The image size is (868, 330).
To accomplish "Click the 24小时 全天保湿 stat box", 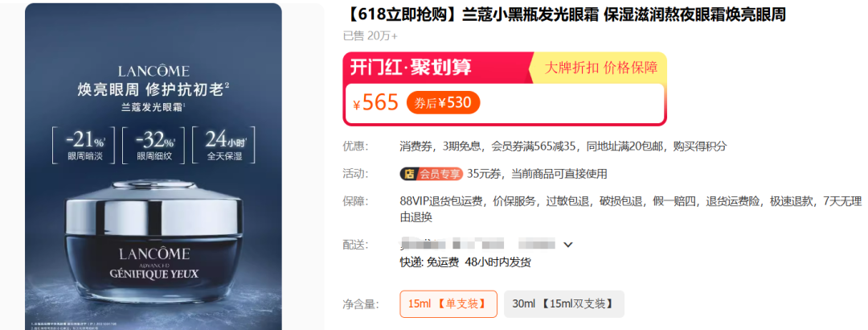I will (x=224, y=146).
